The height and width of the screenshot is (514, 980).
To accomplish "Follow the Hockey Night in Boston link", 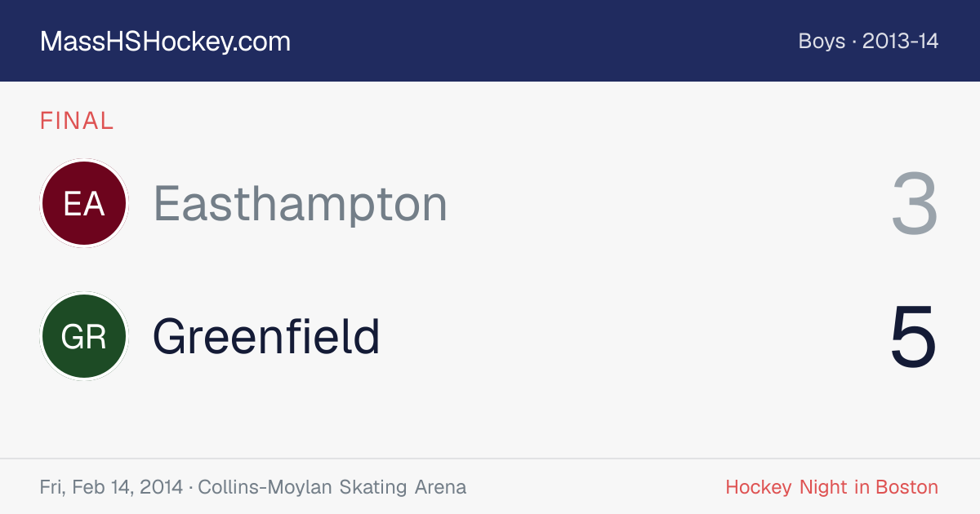I will (x=832, y=488).
